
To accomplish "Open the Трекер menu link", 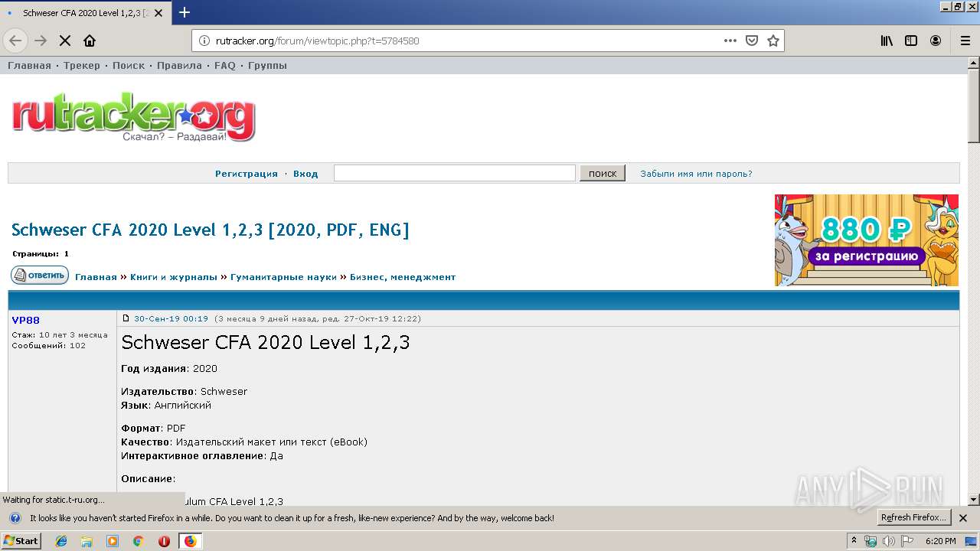I will point(82,66).
